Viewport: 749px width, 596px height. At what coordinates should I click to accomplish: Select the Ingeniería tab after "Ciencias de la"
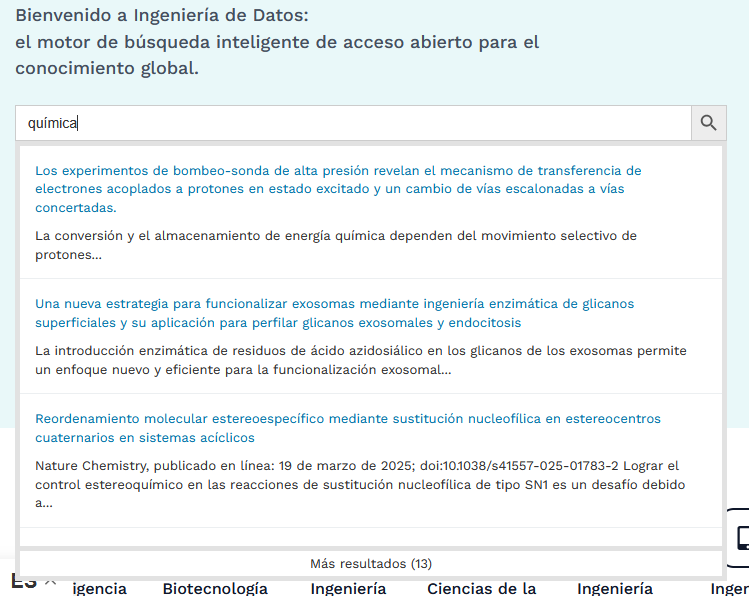[x=615, y=588]
